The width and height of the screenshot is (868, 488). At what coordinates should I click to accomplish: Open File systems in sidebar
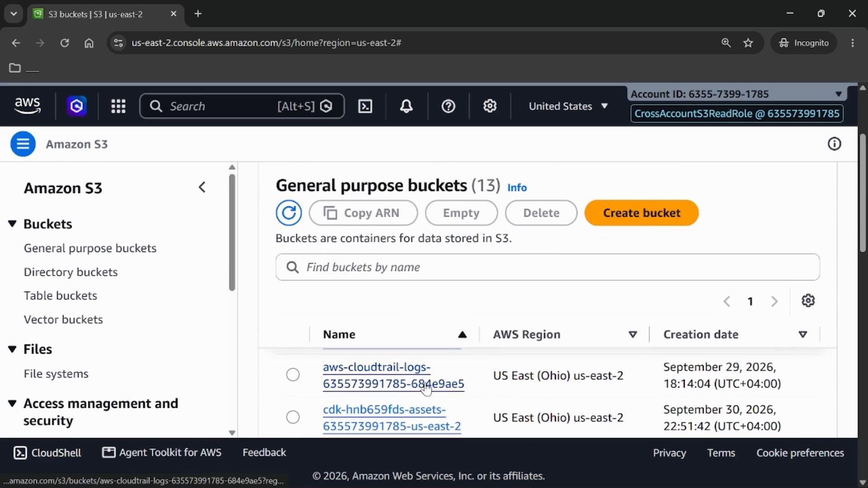point(56,374)
